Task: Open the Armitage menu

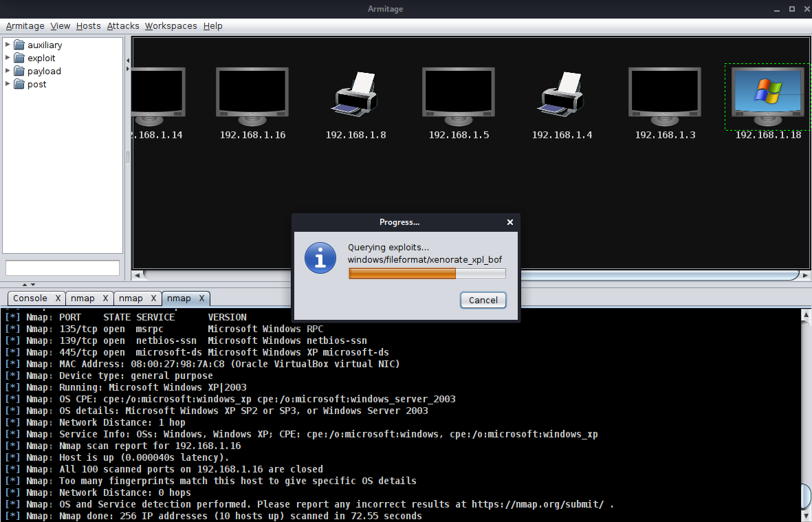Action: [x=25, y=26]
